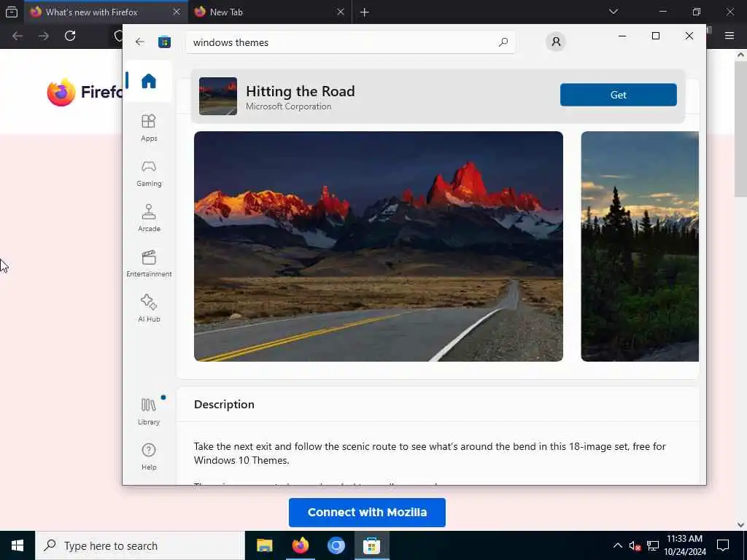Viewport: 747px width, 560px height.
Task: Open the taskbar clock and date
Action: tap(684, 545)
